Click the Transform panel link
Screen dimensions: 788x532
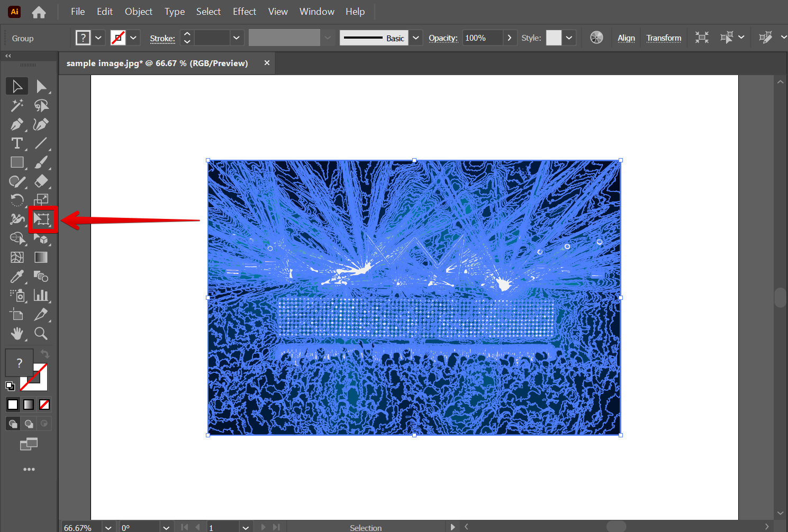(x=664, y=38)
